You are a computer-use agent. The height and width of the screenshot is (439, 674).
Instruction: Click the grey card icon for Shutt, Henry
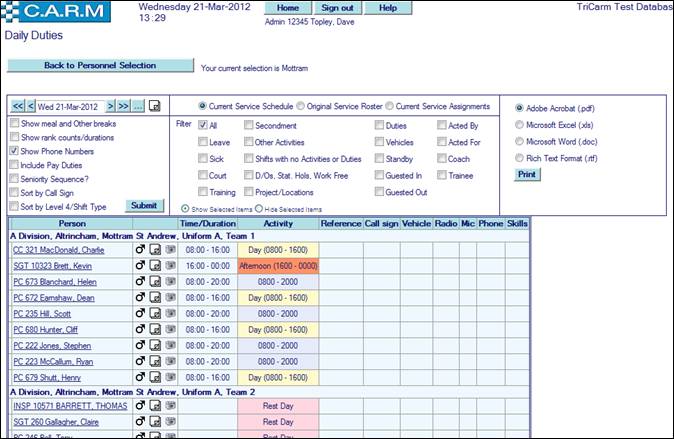(170, 377)
